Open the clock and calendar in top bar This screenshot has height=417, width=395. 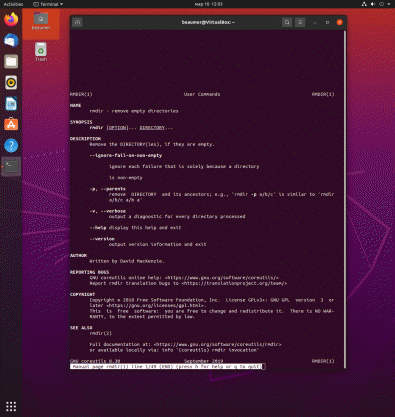[x=208, y=4]
